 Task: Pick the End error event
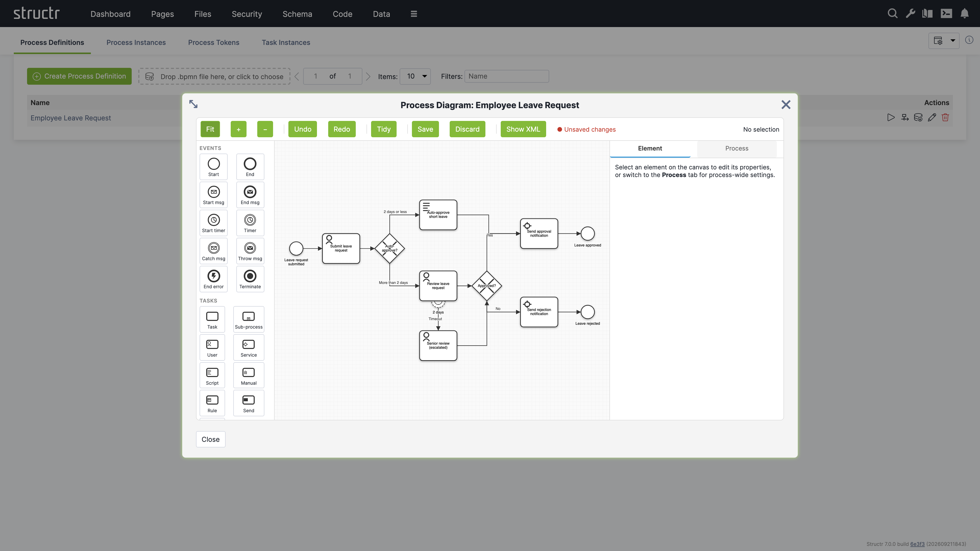point(213,280)
